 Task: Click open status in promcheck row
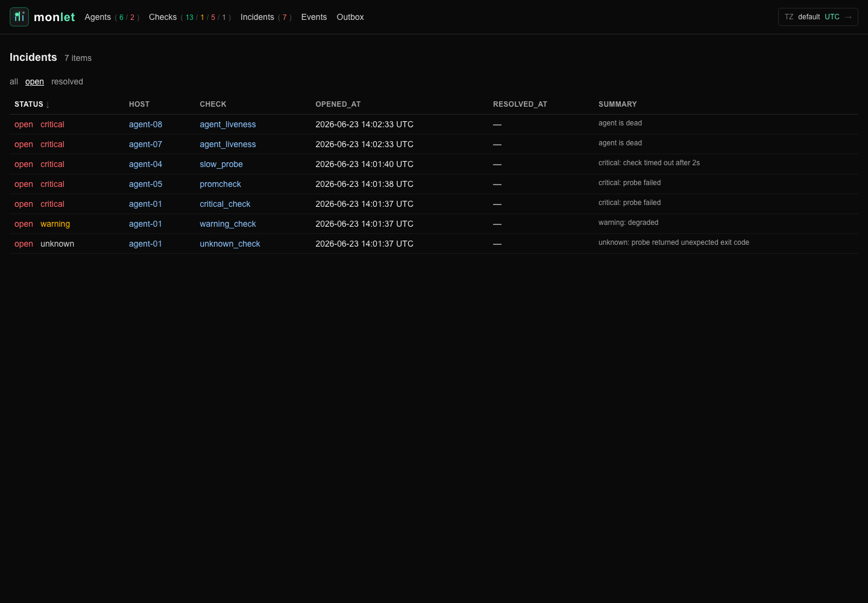pos(24,184)
